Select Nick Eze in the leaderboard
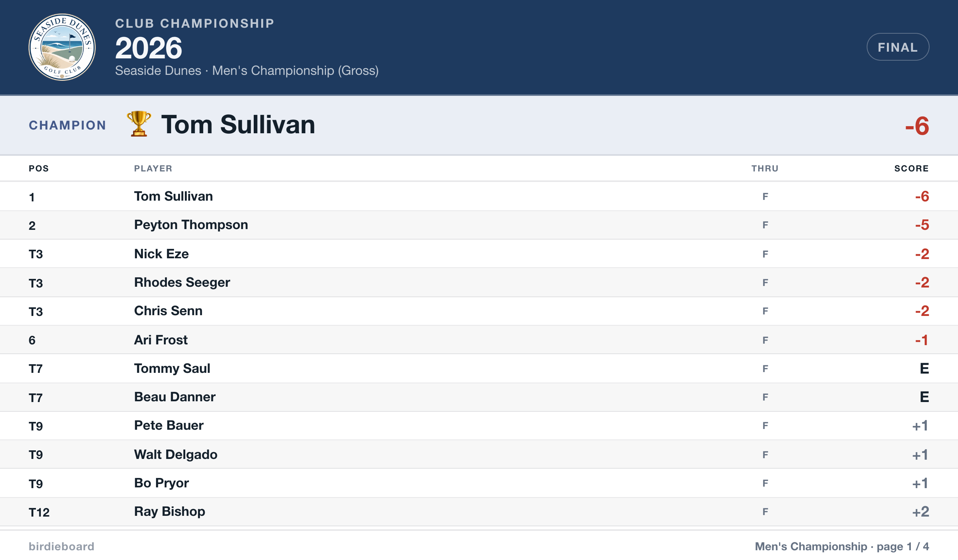This screenshot has width=958, height=560. 479,254
